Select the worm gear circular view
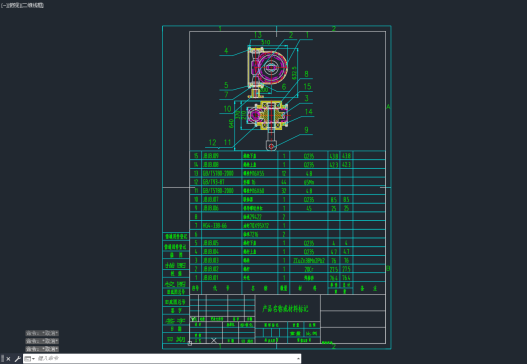 [x=271, y=67]
